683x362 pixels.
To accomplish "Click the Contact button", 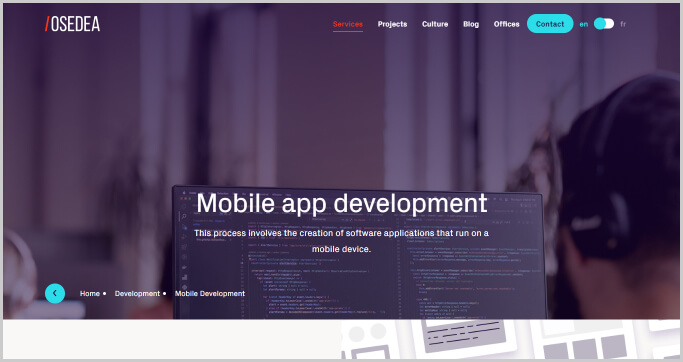I will tap(550, 24).
